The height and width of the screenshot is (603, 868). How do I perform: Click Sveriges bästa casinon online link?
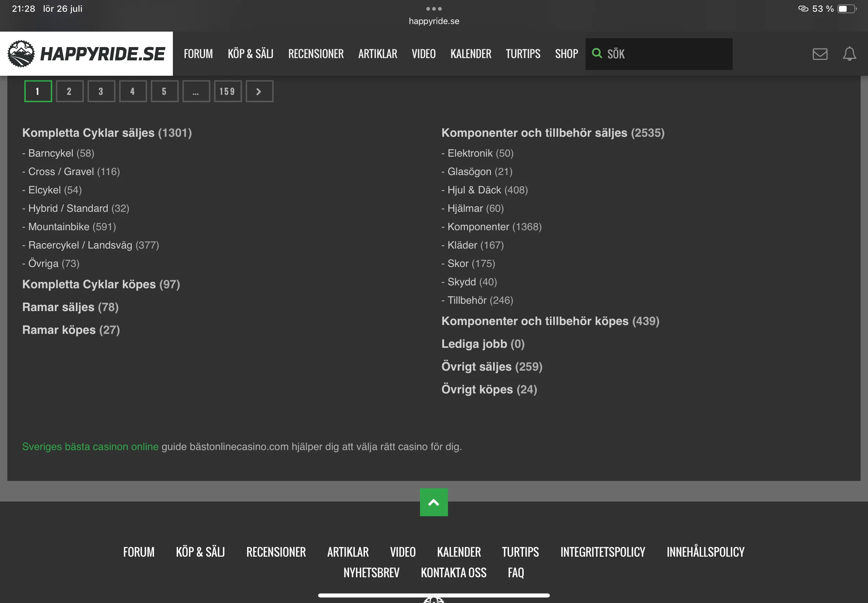90,447
